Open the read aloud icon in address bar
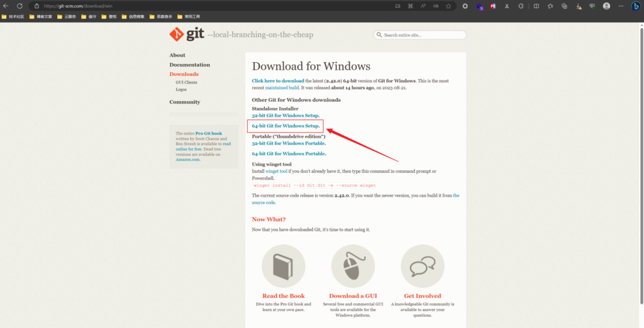Image resolution: width=644 pixels, height=328 pixels. [x=423, y=6]
